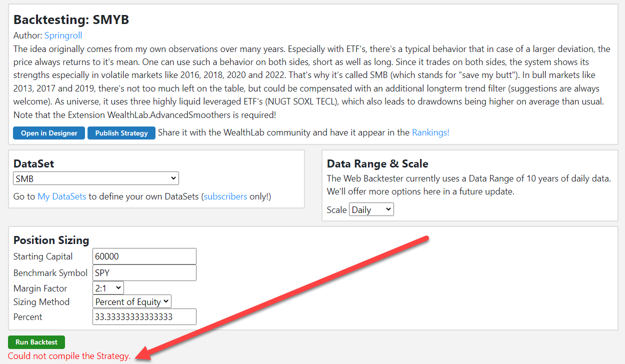This screenshot has height=364, width=625.
Task: Click the Open in Designer button
Action: pyautogui.click(x=49, y=133)
